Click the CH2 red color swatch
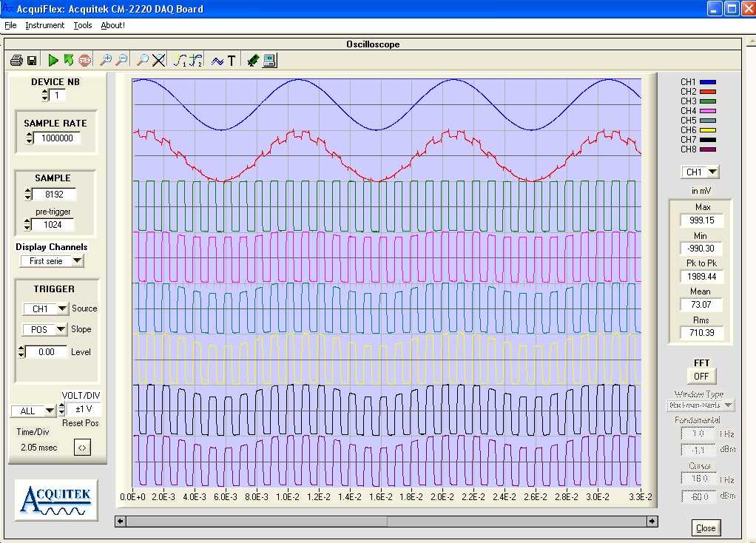This screenshot has height=543, width=756. pos(707,92)
